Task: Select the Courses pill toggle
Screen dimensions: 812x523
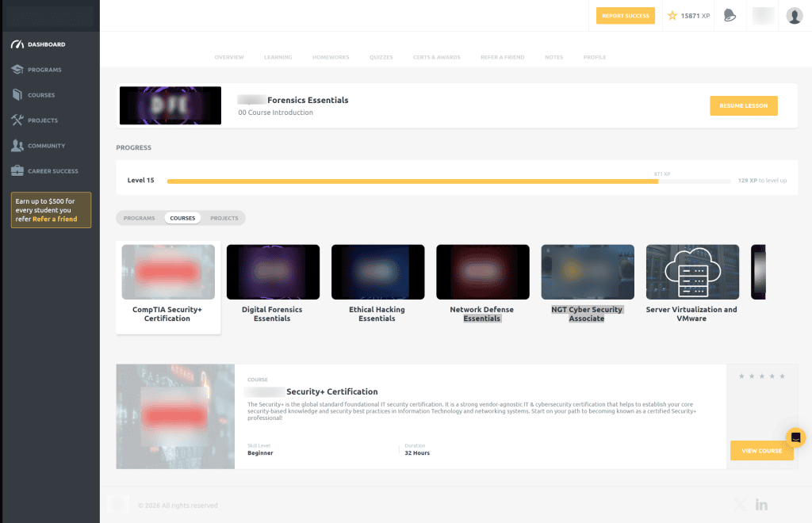Action: coord(183,218)
